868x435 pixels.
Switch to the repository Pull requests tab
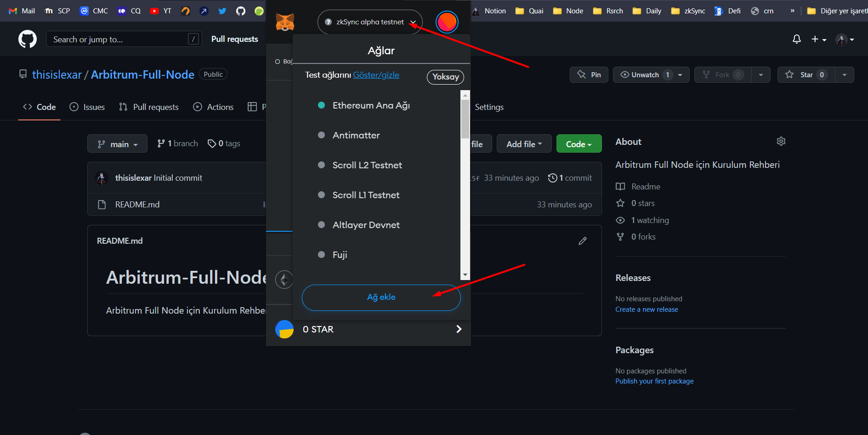148,107
